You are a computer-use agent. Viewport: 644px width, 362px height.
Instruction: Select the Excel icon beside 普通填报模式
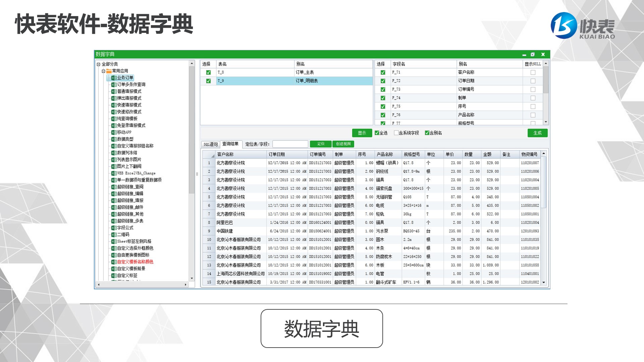tap(114, 92)
